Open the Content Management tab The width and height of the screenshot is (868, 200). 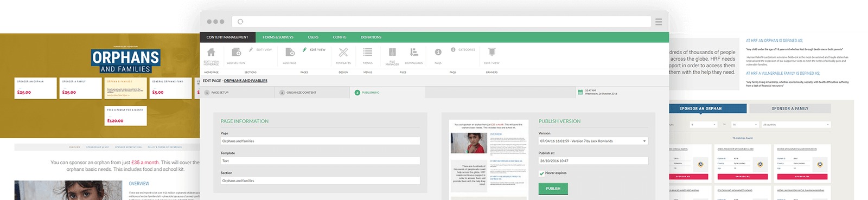click(x=227, y=37)
